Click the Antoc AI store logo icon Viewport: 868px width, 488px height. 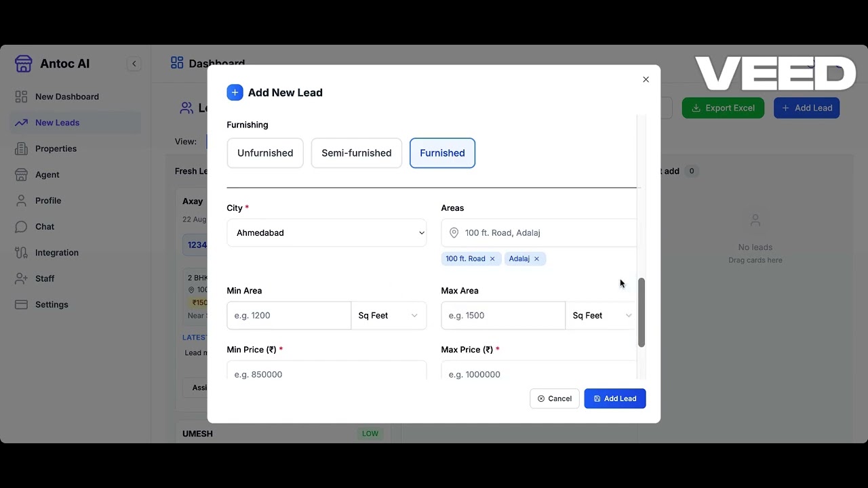pyautogui.click(x=24, y=64)
